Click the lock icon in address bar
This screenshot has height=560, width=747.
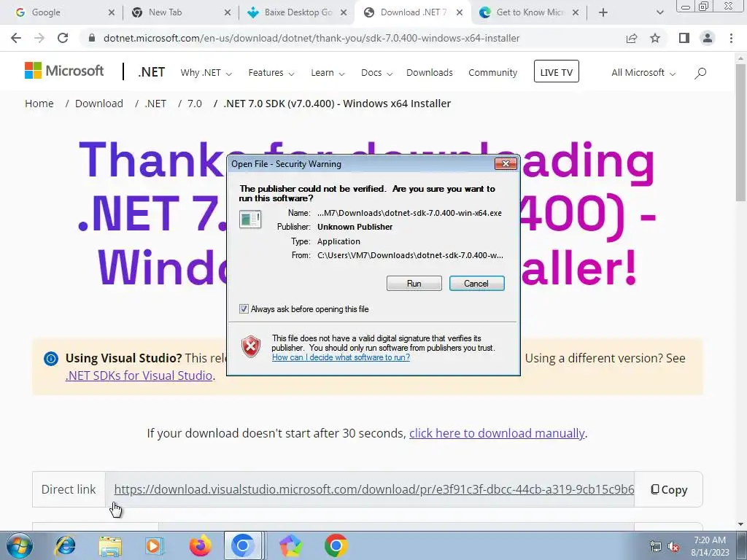(x=92, y=38)
